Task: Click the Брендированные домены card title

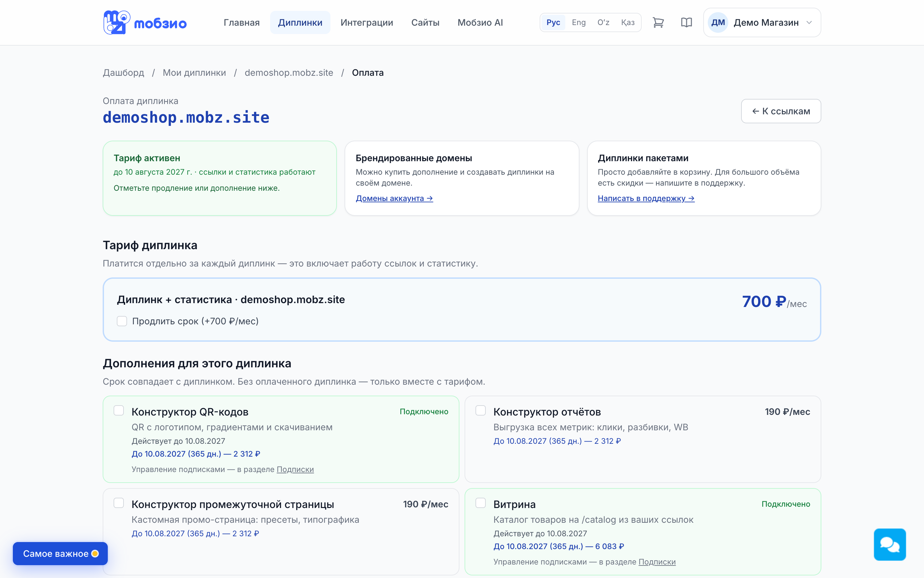Action: point(414,158)
